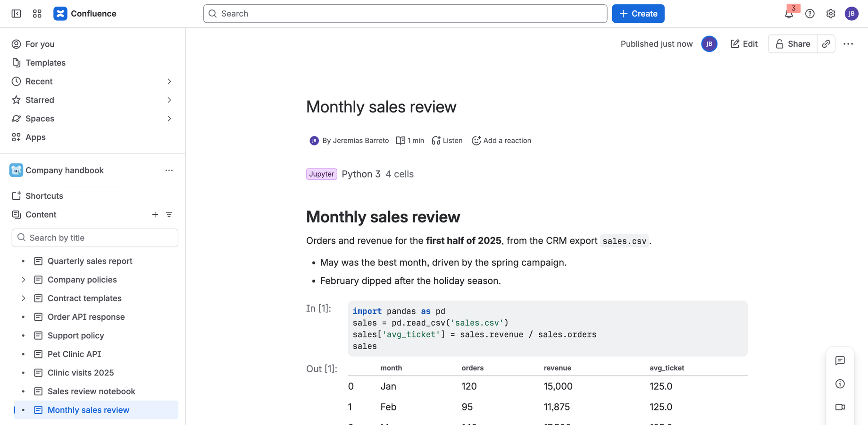Open Apps in the sidebar
Image resolution: width=868 pixels, height=425 pixels.
(28, 137)
